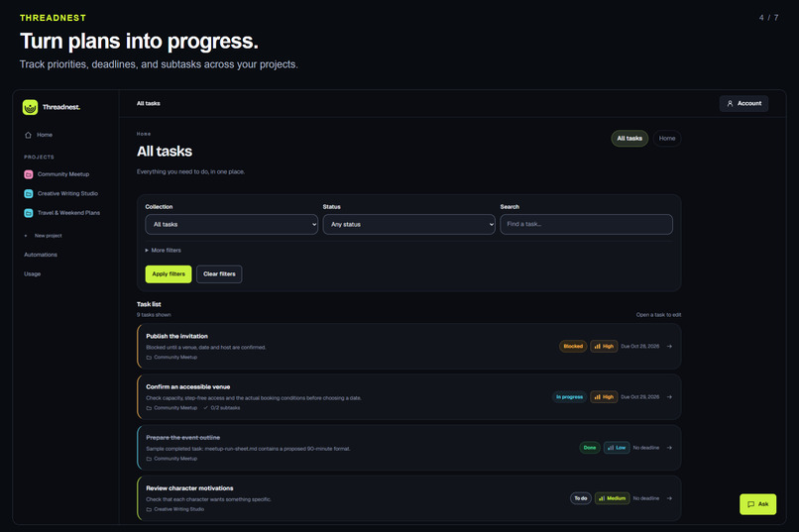Click the folder icon beside Creative Writing Studio task label
This screenshot has height=532, width=799.
[x=149, y=509]
